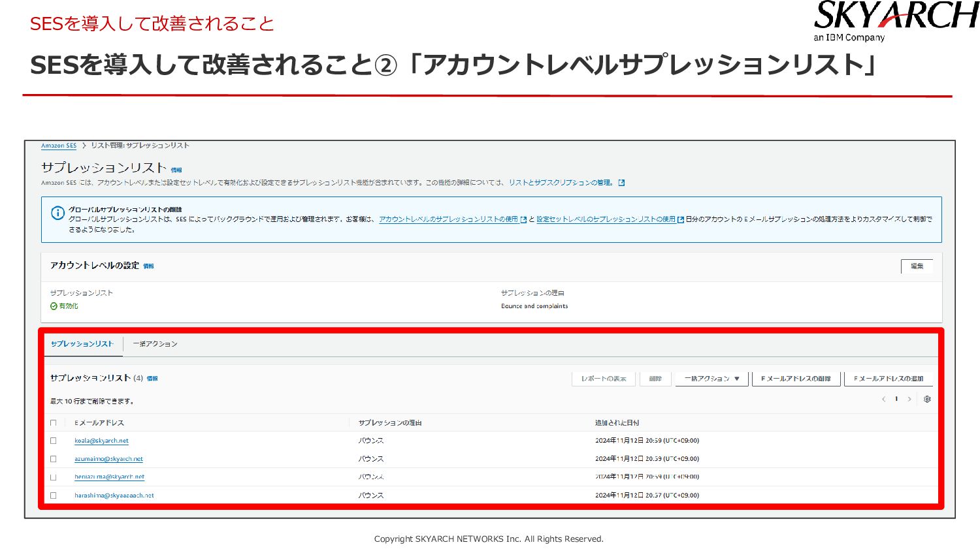
Task: Click the Eメールアドレスの追加 button
Action: tap(889, 379)
